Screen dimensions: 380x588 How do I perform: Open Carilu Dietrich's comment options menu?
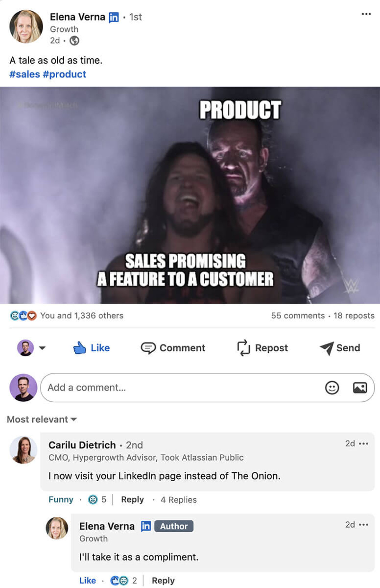click(x=364, y=444)
